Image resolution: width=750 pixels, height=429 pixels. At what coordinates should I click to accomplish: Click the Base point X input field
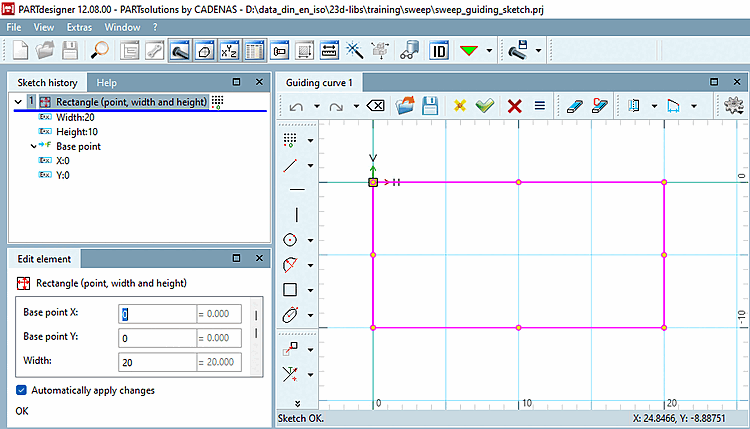pos(157,314)
